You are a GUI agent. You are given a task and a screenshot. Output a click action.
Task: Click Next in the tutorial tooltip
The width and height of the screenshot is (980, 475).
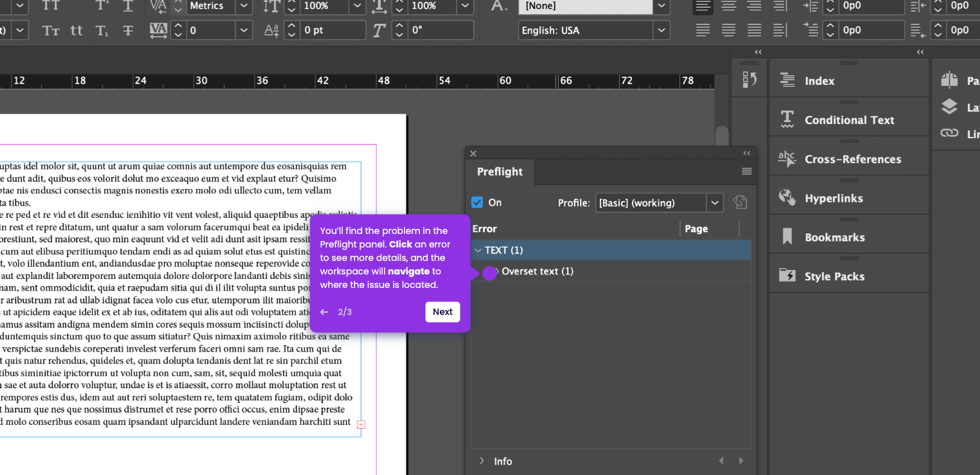pyautogui.click(x=442, y=312)
